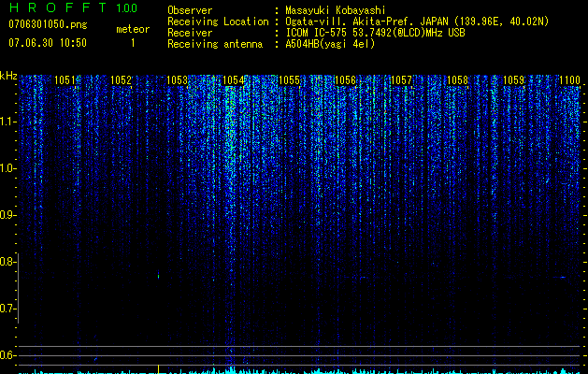Click the yellow meteor tick in the bottom strip
The height and width of the screenshot is (374, 588).
[158, 368]
